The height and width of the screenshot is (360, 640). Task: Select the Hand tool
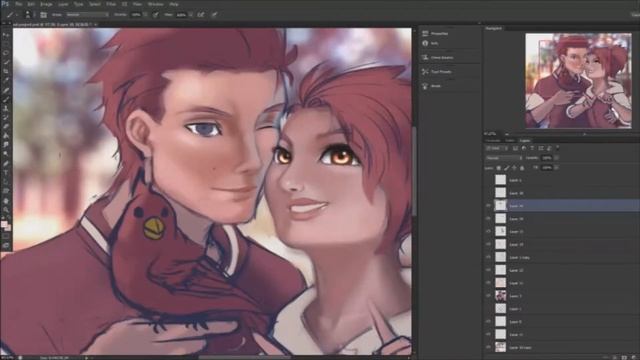[x=6, y=200]
